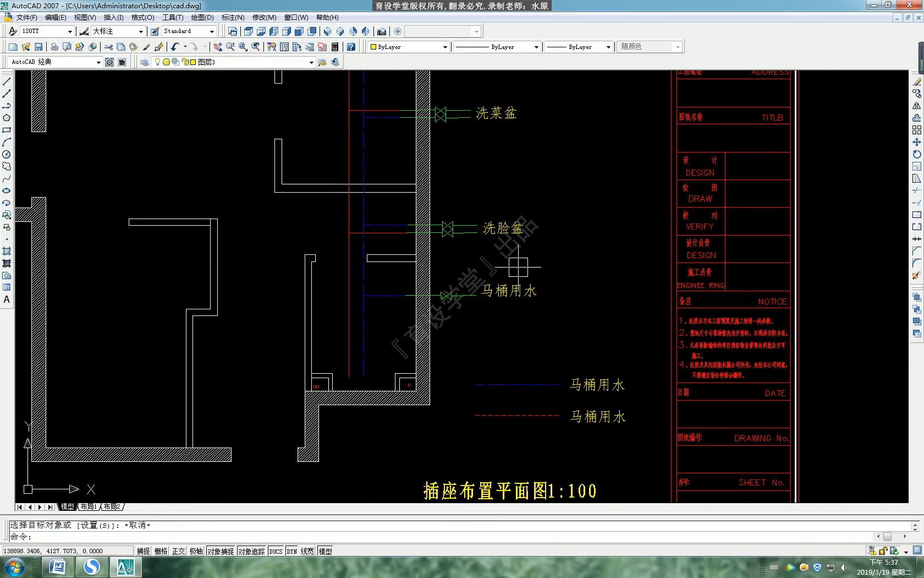Click the Explode tool in modify toolbar
Screen dimensions: 924x578
tap(917, 275)
